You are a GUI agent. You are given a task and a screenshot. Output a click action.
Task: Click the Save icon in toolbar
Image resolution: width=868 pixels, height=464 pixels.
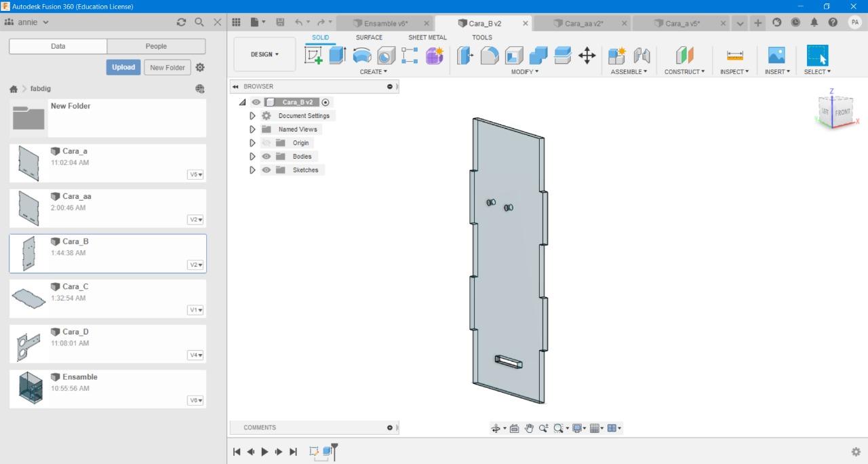(280, 22)
